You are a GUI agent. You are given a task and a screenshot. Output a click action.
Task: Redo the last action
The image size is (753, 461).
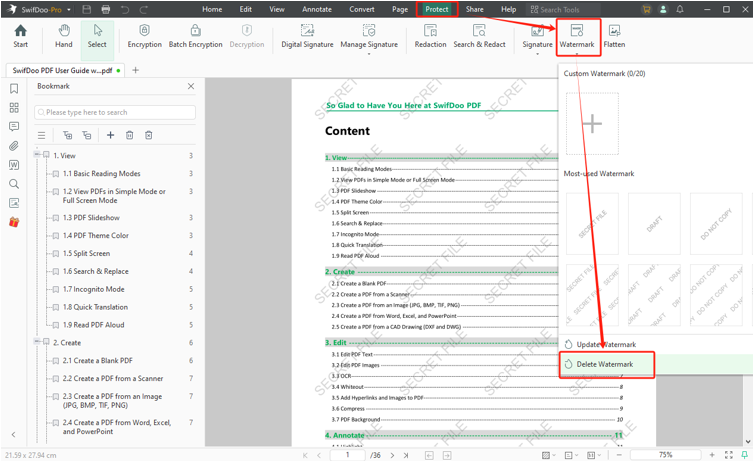143,9
